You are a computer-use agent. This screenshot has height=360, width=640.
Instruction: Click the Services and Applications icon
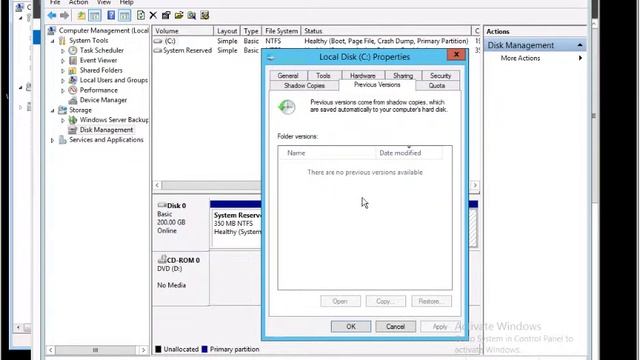[62, 140]
